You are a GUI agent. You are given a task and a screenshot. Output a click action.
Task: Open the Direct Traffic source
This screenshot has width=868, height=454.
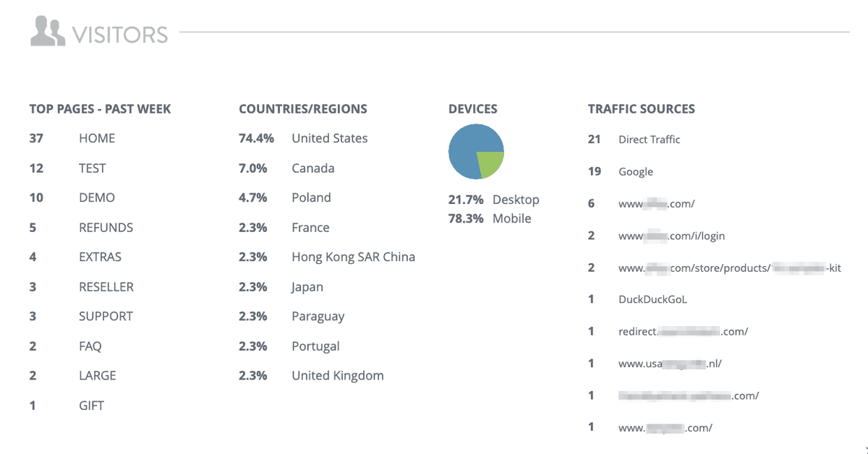pos(650,140)
